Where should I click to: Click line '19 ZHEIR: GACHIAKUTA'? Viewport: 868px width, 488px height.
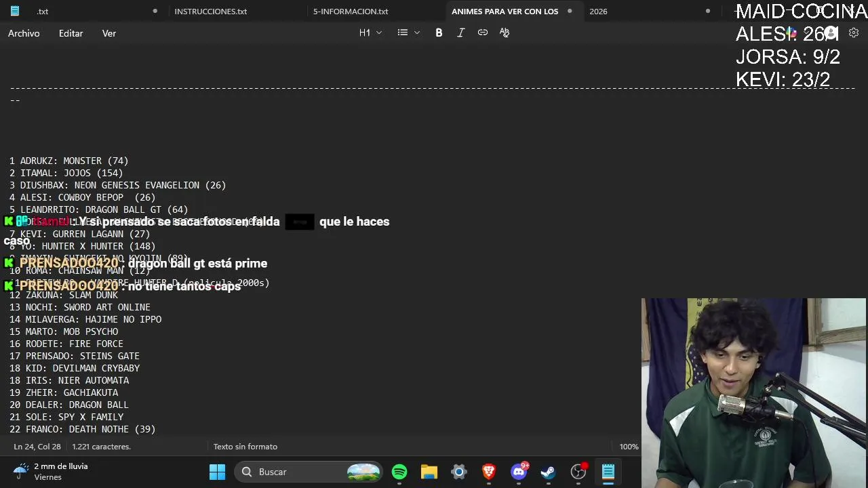click(x=63, y=392)
